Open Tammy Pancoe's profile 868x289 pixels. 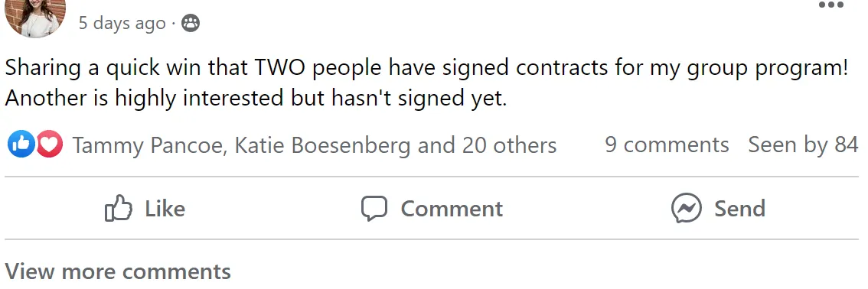tap(148, 145)
